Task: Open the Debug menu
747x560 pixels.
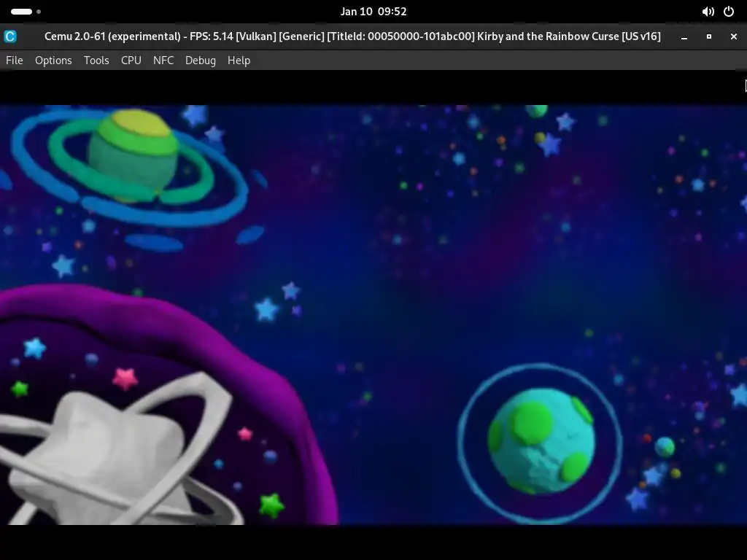Action: coord(201,61)
